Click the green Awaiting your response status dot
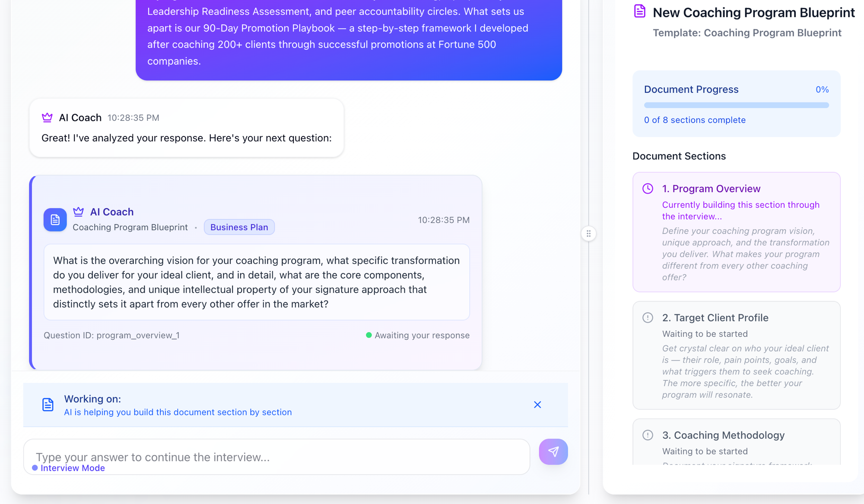 point(368,335)
